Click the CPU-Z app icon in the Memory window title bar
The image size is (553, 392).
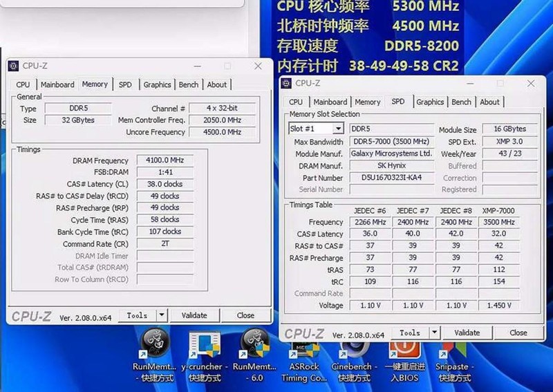(x=13, y=66)
